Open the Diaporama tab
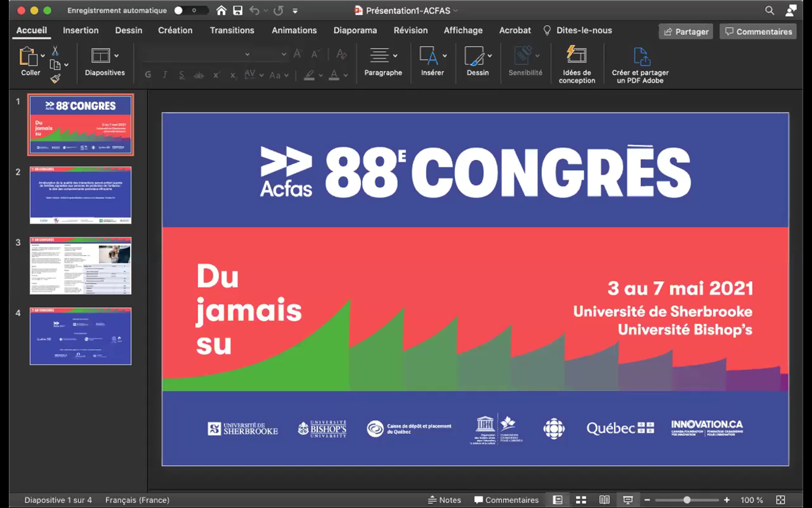Screen dimensions: 812x508 pos(355,30)
